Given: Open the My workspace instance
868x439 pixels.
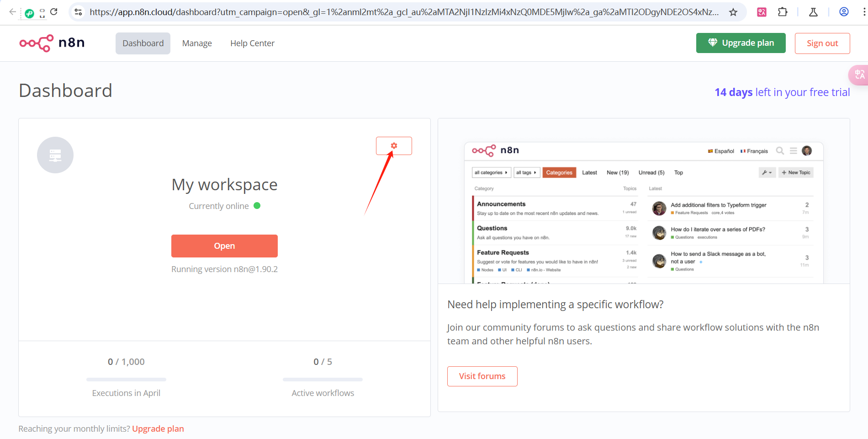Looking at the screenshot, I should (224, 246).
